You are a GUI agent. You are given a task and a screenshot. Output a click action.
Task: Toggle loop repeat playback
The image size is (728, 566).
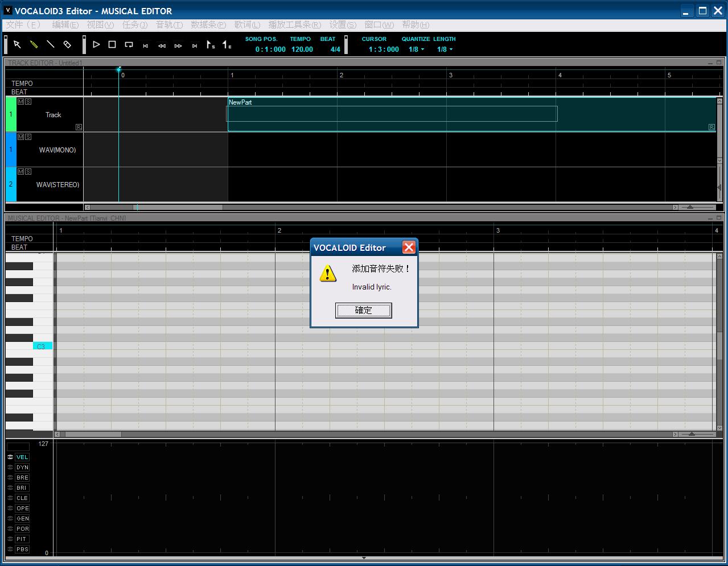tap(129, 44)
